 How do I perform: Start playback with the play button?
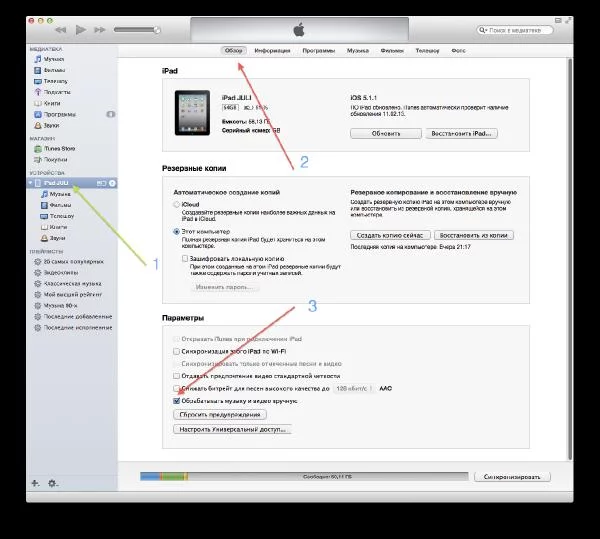80,29
